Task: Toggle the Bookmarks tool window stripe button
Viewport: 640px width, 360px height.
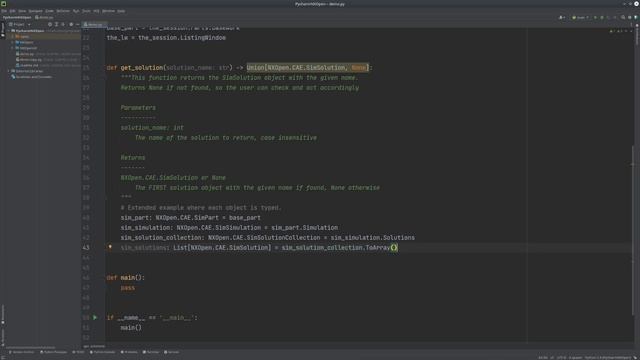Action: point(2,315)
